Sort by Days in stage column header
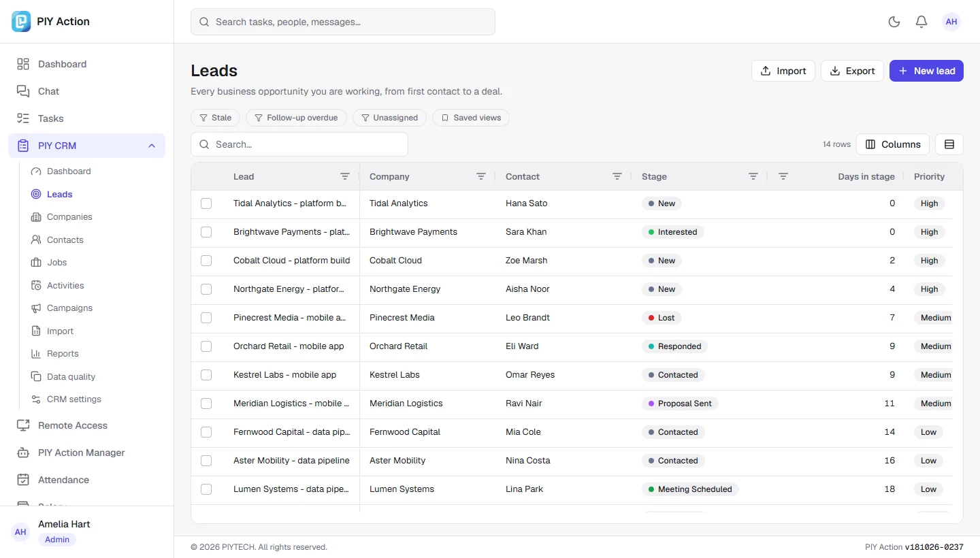This screenshot has height=558, width=980. 866,176
